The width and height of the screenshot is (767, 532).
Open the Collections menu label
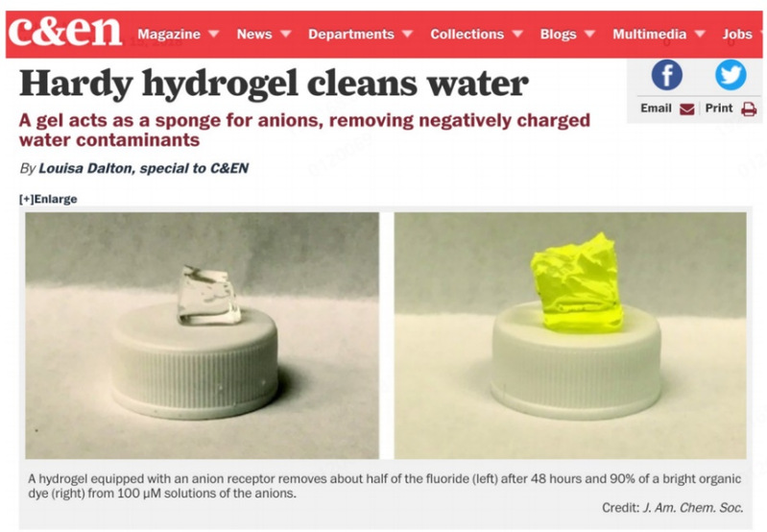point(467,34)
